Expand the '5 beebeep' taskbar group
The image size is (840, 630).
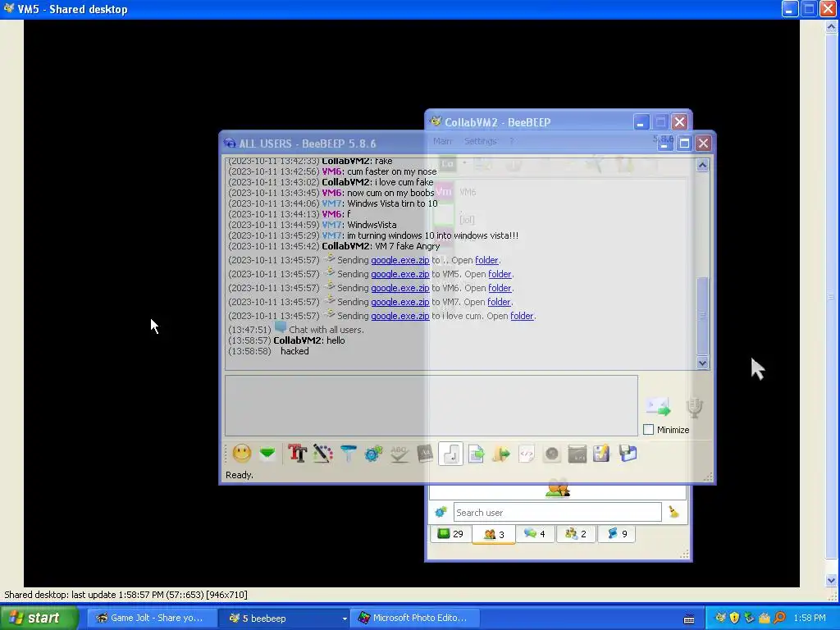coord(345,619)
